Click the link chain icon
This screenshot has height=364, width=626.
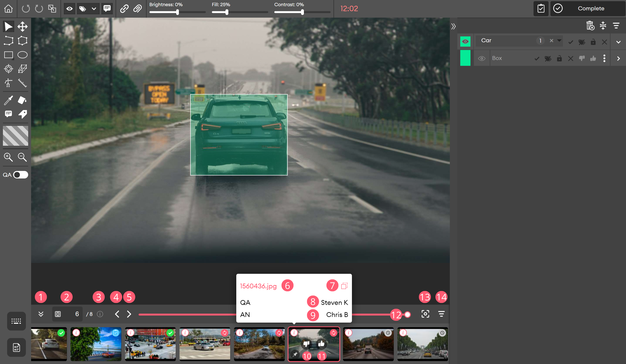(x=124, y=9)
